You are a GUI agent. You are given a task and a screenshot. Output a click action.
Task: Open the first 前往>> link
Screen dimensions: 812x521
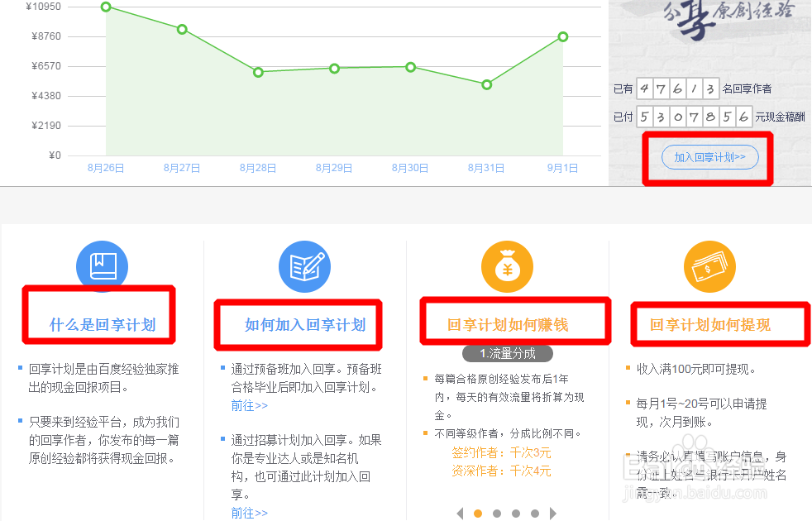(x=250, y=405)
